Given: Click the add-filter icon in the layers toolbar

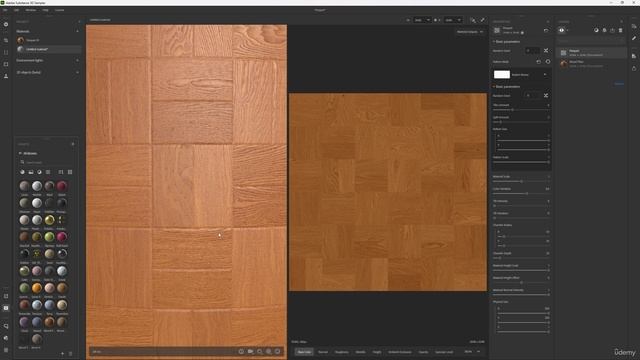Looking at the screenshot, I should tap(604, 30).
